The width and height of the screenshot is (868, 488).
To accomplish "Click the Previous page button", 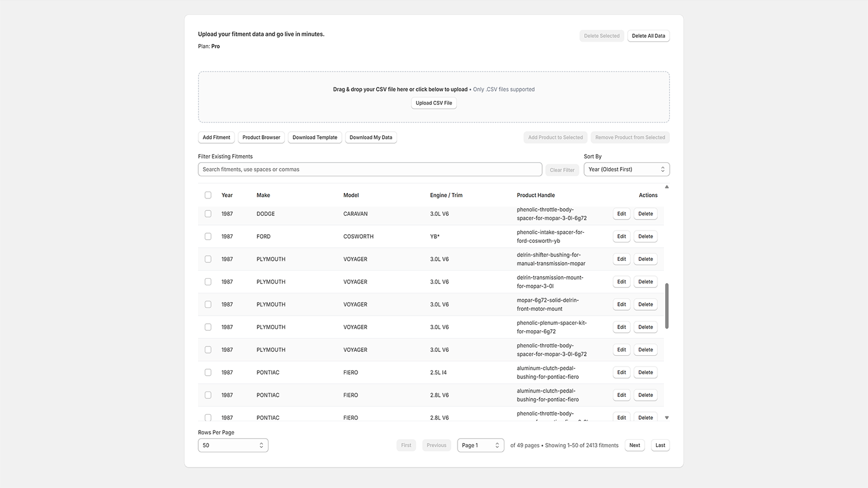I will (x=436, y=445).
